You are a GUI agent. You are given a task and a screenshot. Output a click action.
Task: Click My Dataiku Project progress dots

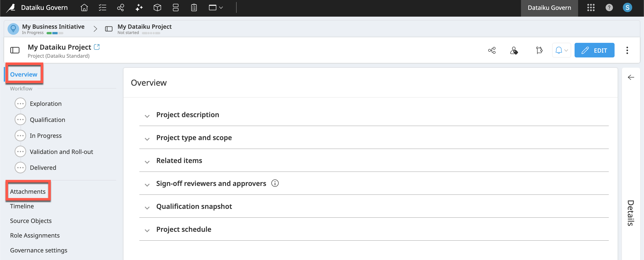pyautogui.click(x=151, y=33)
